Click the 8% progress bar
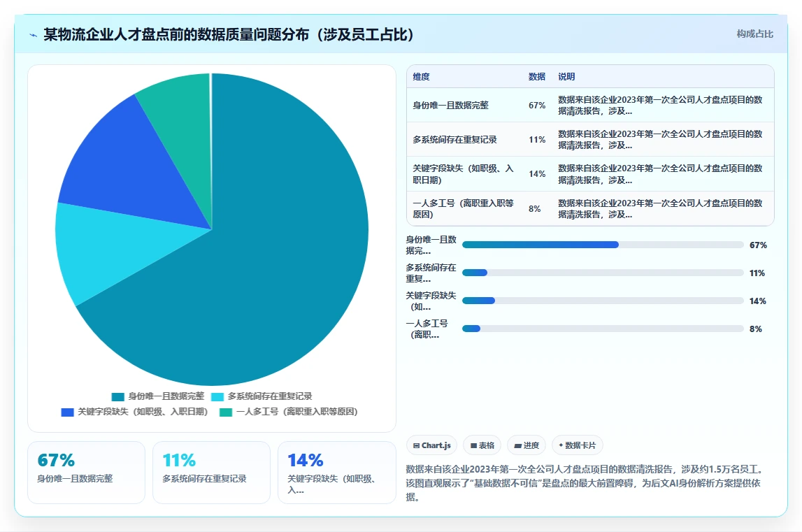This screenshot has width=802, height=532. [603, 329]
